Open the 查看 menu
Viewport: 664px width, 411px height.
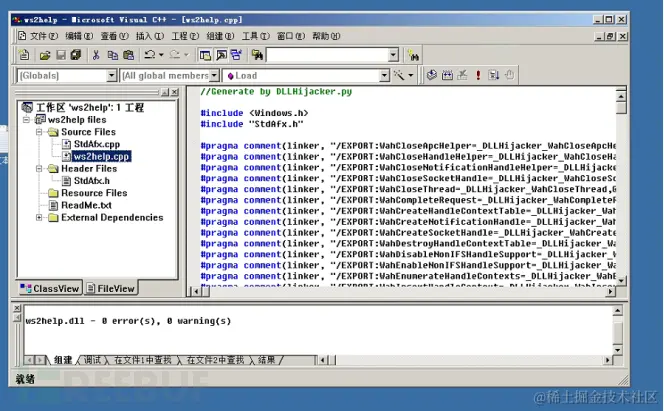pos(114,36)
